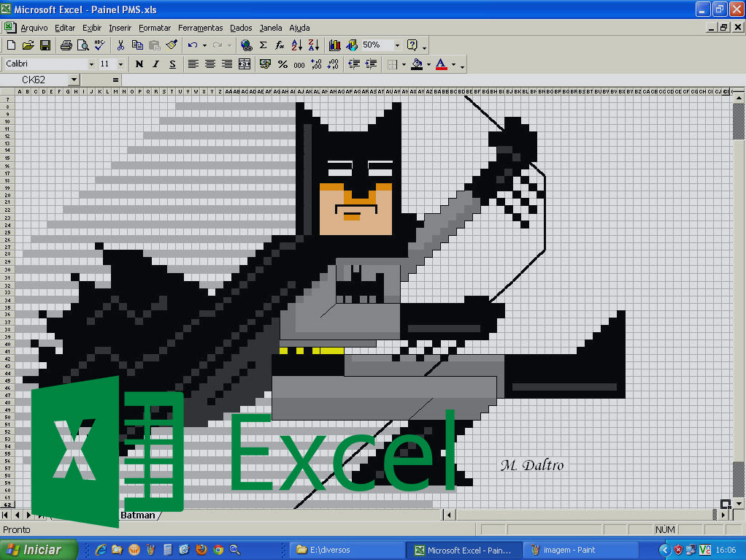Open the Name Box dropdown arrow
The height and width of the screenshot is (560, 746).
74,80
